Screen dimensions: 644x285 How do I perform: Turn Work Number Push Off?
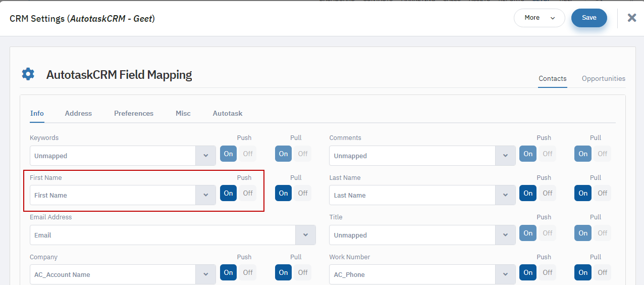(x=548, y=272)
